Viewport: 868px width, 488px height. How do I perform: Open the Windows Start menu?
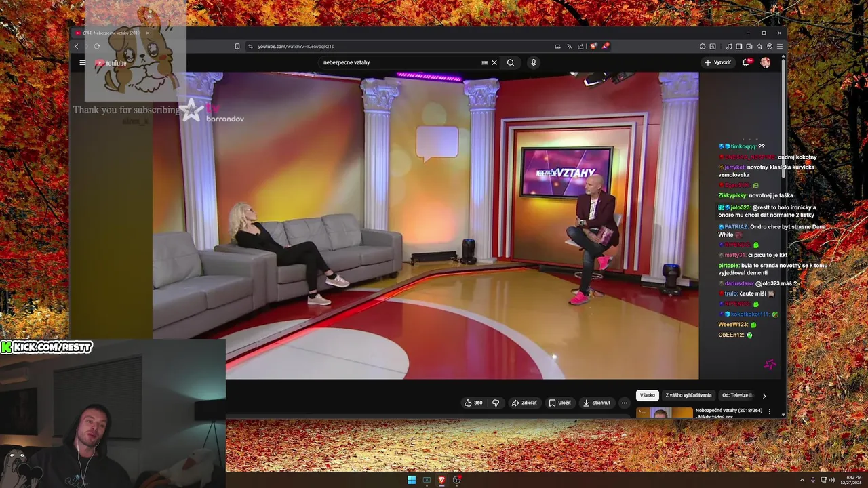[411, 480]
